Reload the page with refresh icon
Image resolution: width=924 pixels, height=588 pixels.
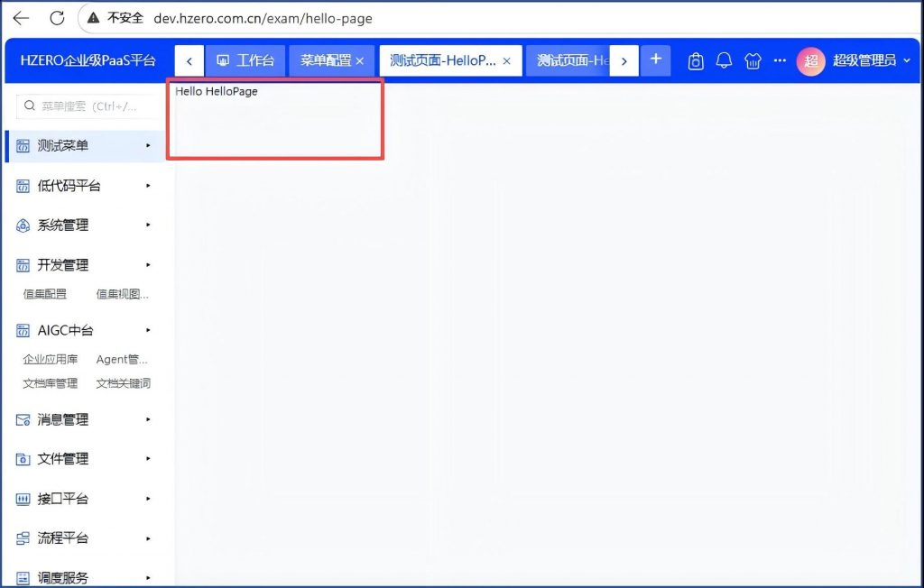click(56, 18)
